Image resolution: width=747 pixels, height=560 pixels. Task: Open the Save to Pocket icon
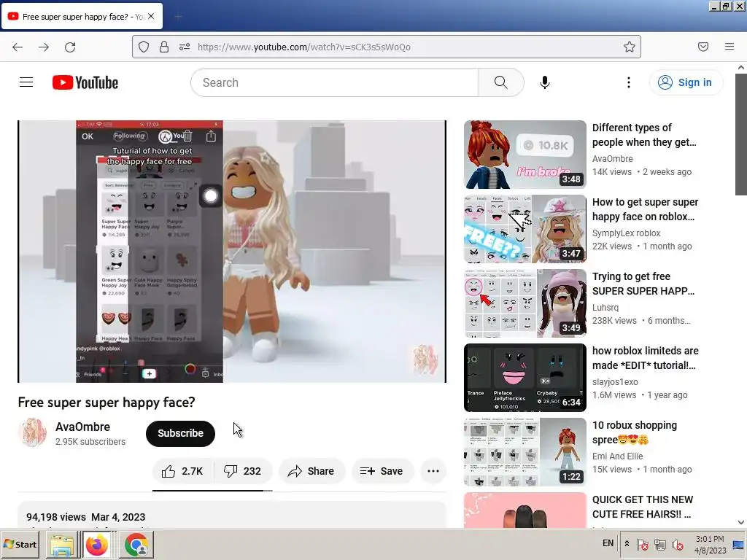(703, 47)
